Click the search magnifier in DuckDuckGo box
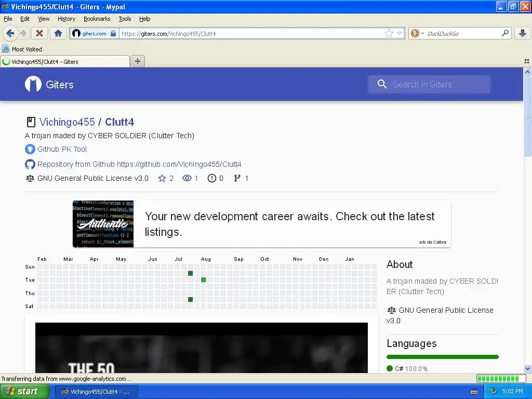Viewport: 532px width, 399px height. pyautogui.click(x=505, y=33)
